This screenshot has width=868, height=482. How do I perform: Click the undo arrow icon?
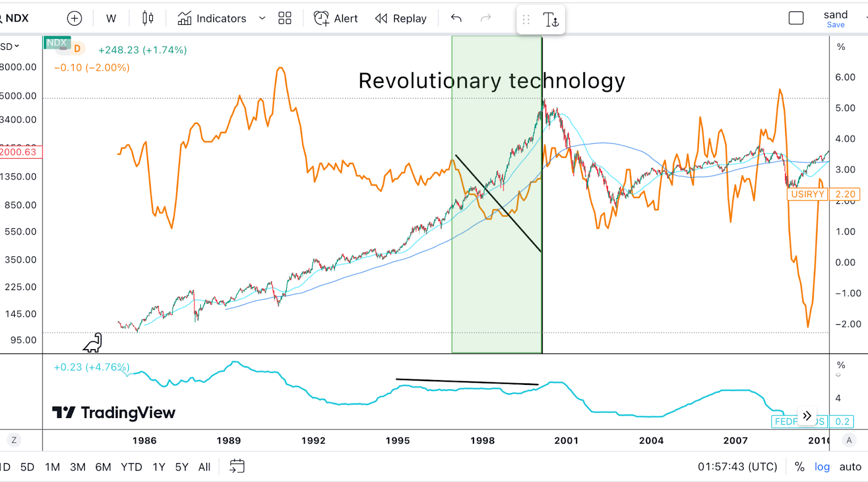click(x=456, y=18)
